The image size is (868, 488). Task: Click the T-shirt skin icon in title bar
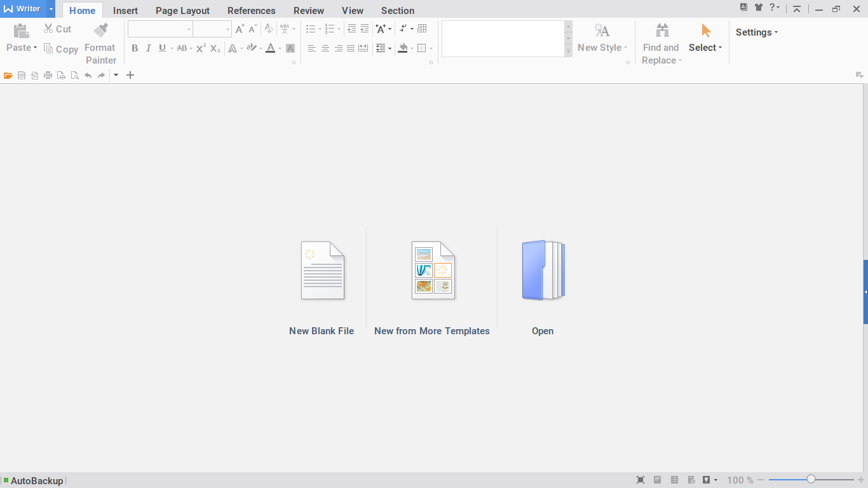[759, 8]
